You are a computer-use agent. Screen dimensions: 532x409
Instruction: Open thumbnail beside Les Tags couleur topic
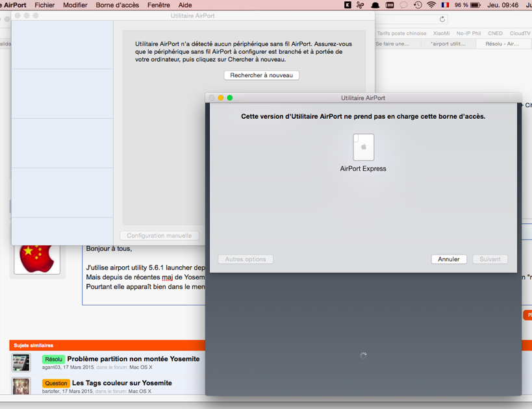coord(21,386)
